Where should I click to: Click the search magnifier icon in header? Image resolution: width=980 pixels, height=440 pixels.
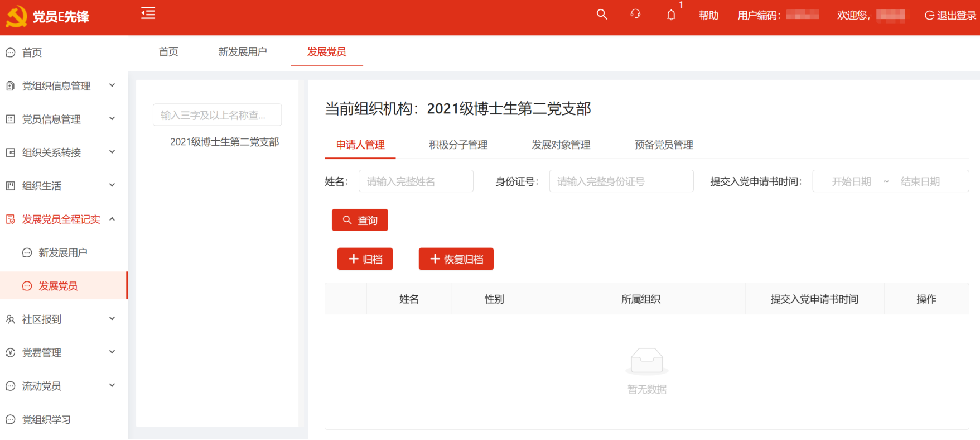[601, 15]
